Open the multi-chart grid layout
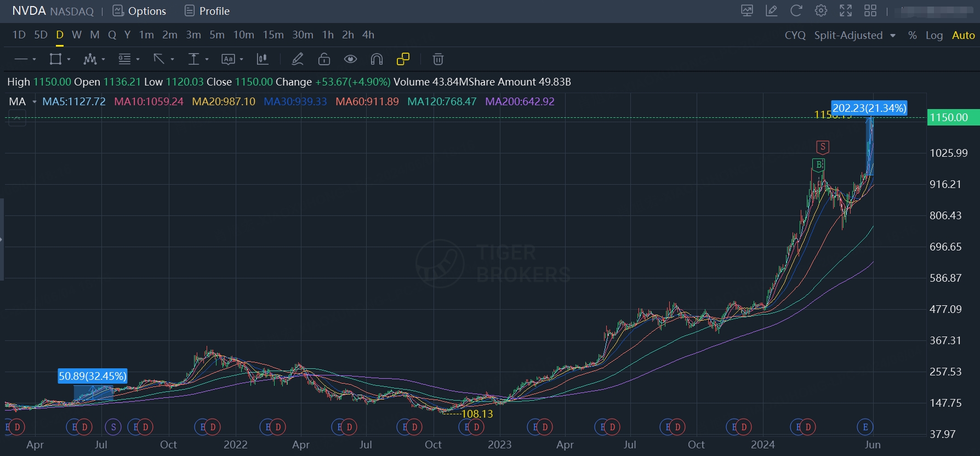Screen dimensions: 980x456 [x=870, y=10]
